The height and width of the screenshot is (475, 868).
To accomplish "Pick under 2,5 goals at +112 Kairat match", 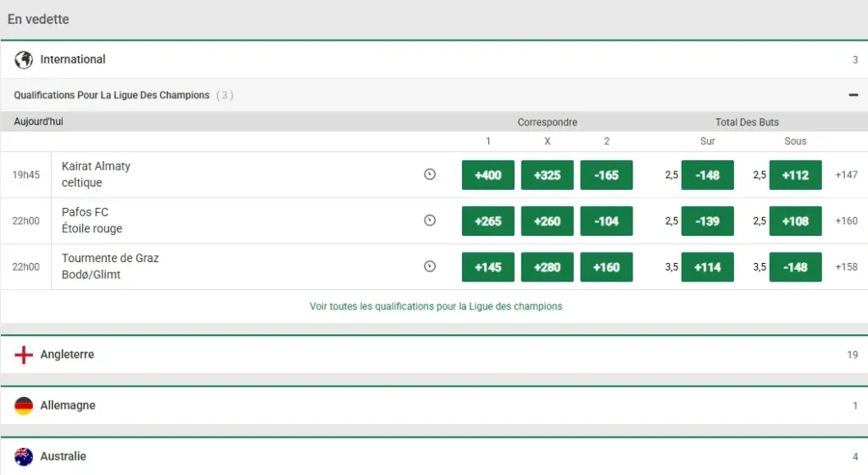I will tap(795, 175).
